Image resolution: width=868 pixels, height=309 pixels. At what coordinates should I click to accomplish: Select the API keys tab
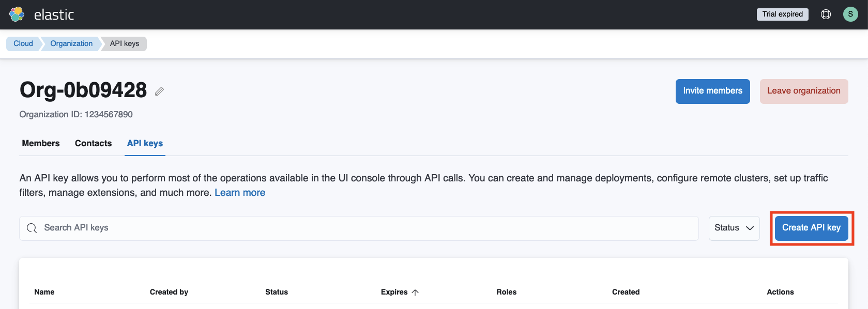[145, 143]
